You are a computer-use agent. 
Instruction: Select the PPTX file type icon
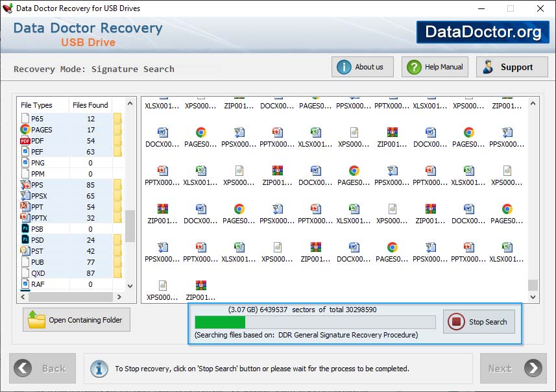(x=25, y=218)
